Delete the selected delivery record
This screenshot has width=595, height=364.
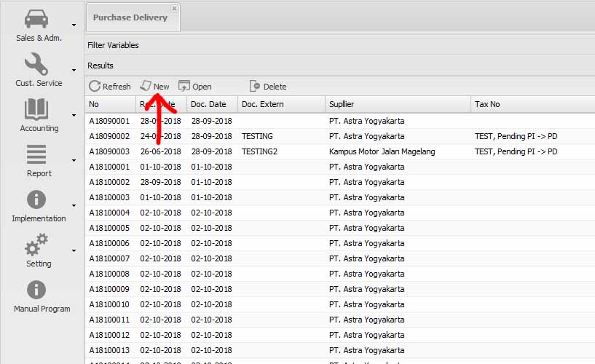coord(268,86)
